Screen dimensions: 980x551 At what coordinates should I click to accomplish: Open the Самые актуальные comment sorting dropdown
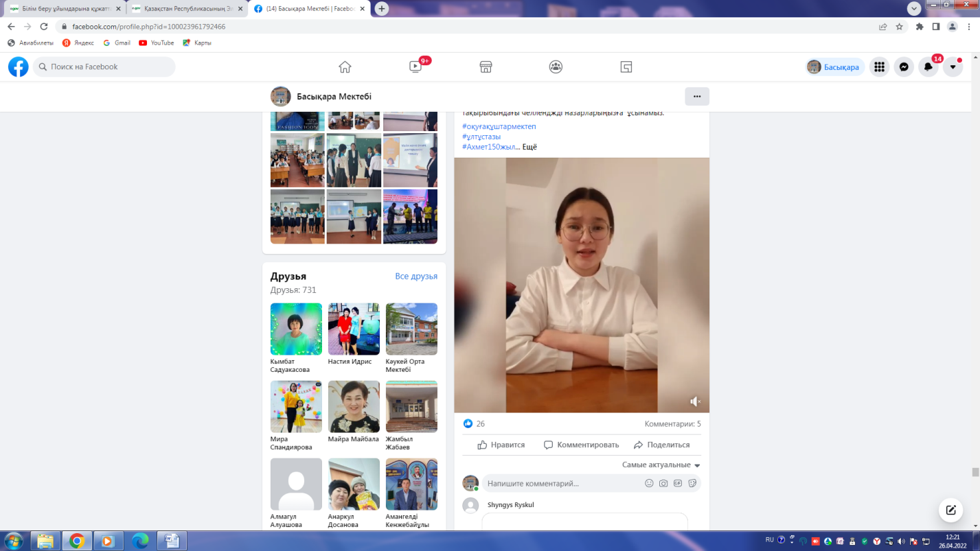coord(661,465)
